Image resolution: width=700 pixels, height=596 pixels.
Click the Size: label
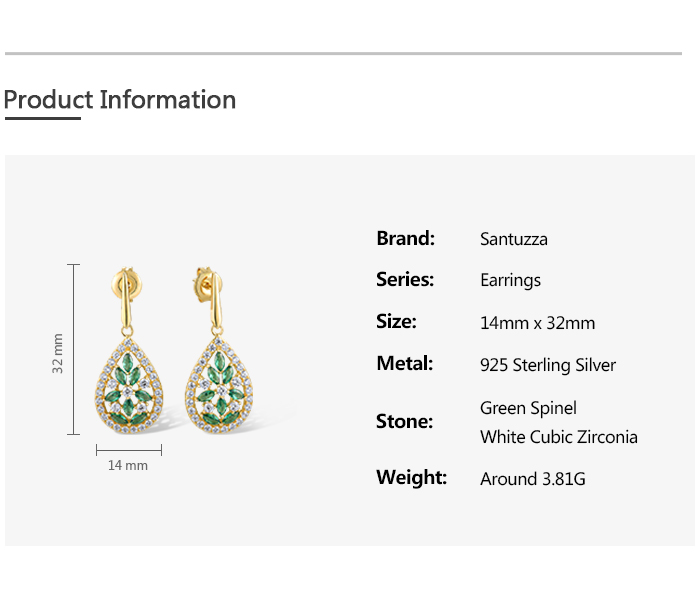click(396, 322)
